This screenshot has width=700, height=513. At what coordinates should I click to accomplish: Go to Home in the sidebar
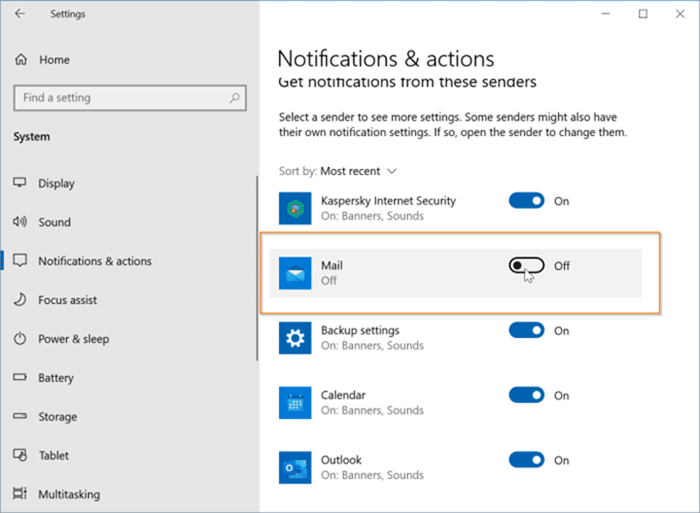[54, 59]
